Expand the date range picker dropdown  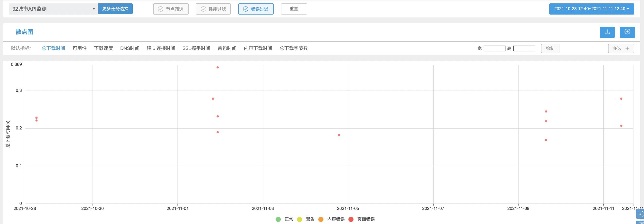click(x=591, y=9)
